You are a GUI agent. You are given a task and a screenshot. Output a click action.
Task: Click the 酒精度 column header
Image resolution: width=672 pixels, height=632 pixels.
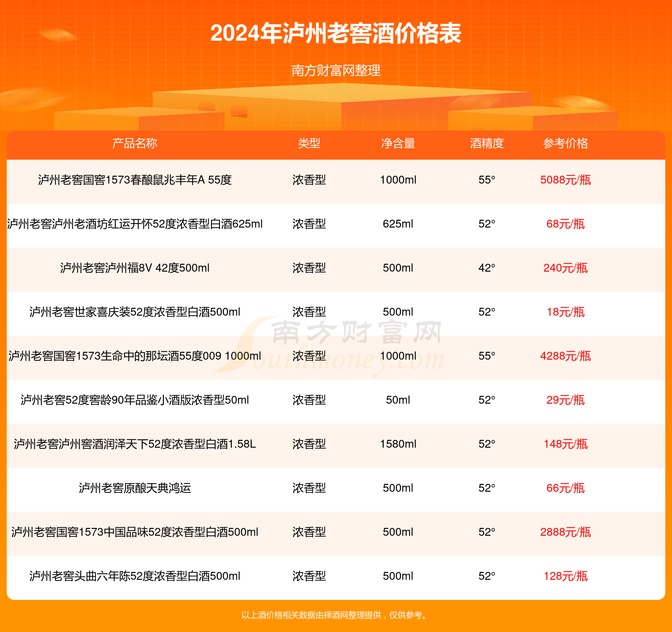pos(487,143)
